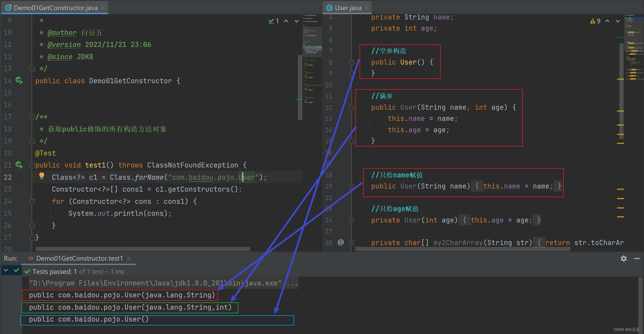This screenshot has height=334, width=644.
Task: Click the @author Javadoc tag
Action: click(62, 33)
